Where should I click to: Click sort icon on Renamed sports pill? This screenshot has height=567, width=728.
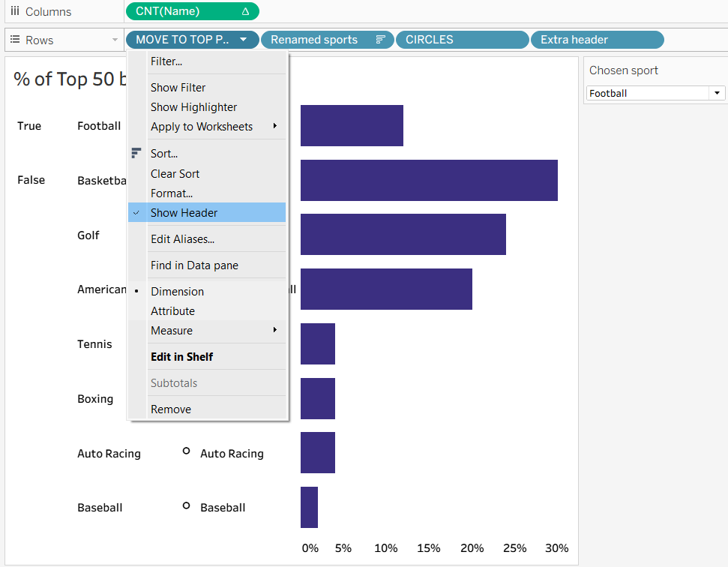click(381, 40)
